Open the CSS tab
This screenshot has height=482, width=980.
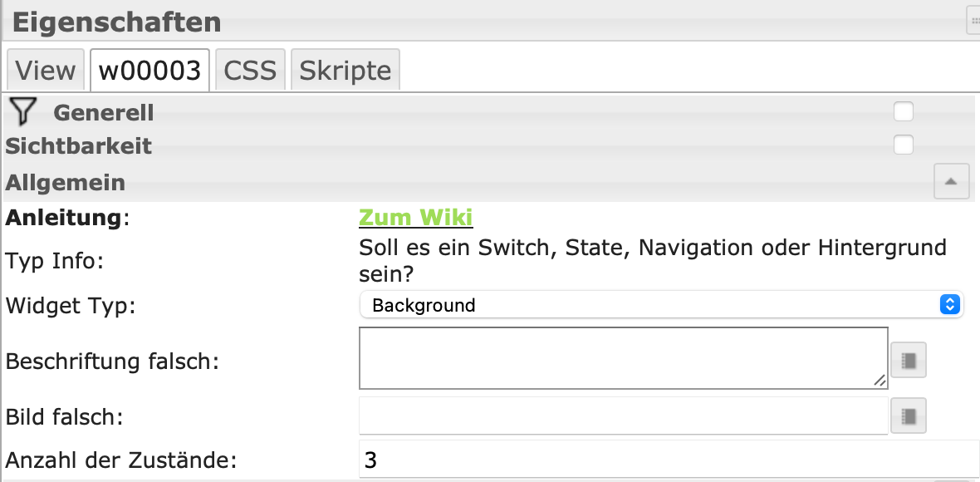pos(250,70)
